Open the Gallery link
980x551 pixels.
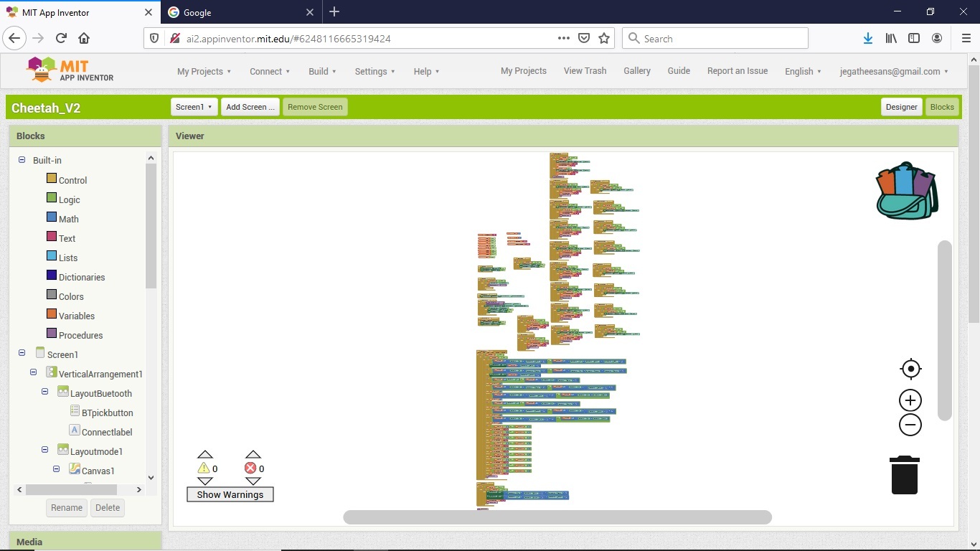[x=637, y=71]
